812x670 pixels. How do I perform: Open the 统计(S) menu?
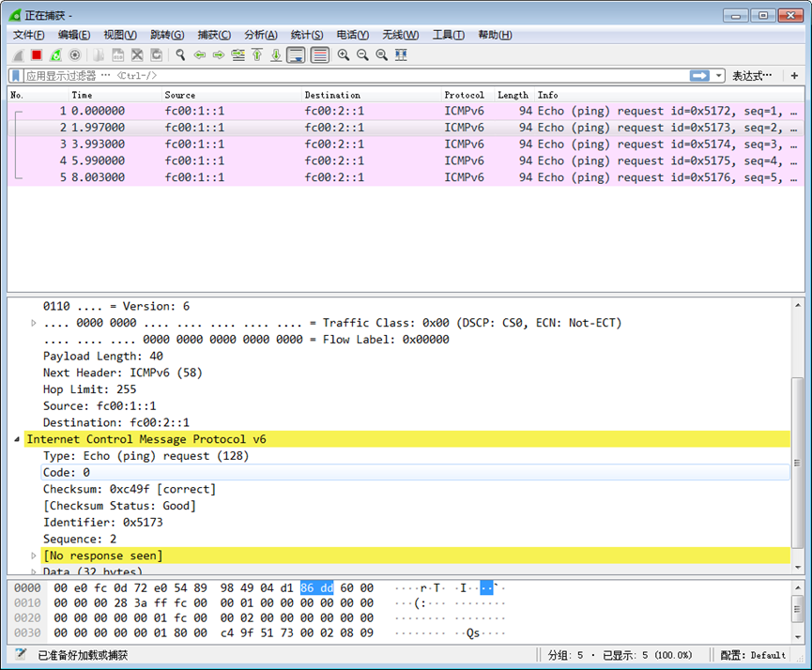pyautogui.click(x=307, y=35)
